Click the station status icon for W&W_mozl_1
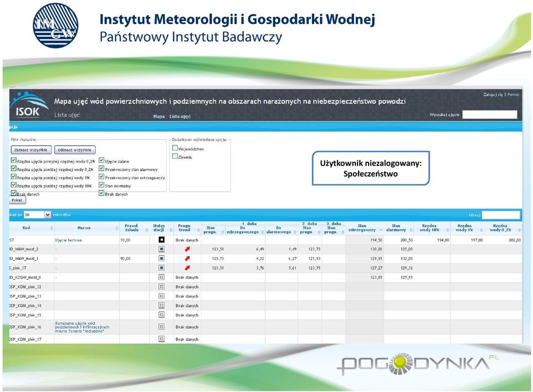 pyautogui.click(x=162, y=259)
